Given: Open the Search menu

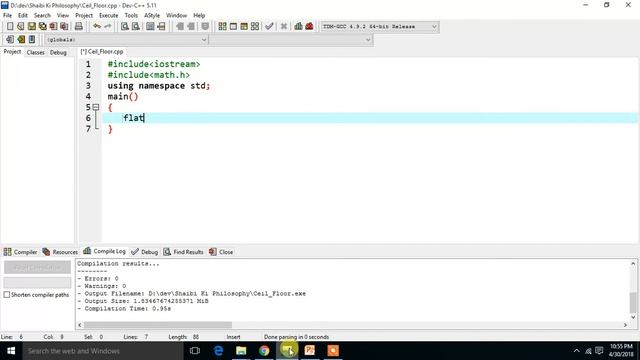Looking at the screenshot, I should pos(42,16).
